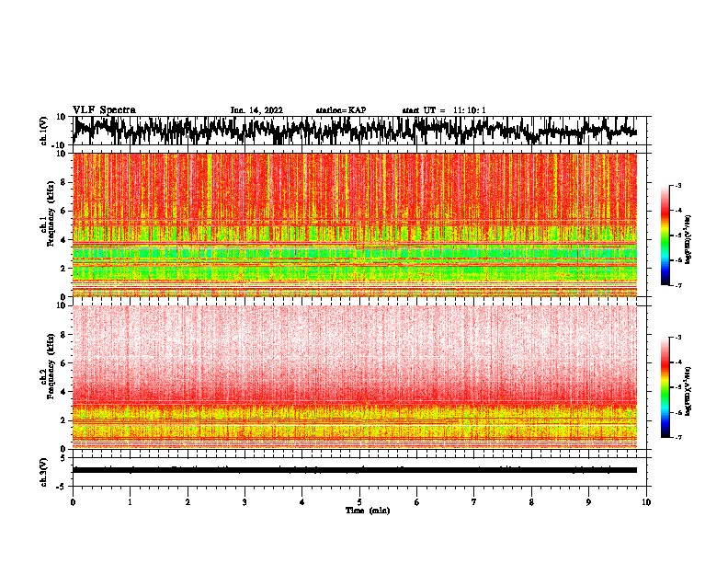Click the ch.2 colorbar log(PSD) label

tap(688, 392)
